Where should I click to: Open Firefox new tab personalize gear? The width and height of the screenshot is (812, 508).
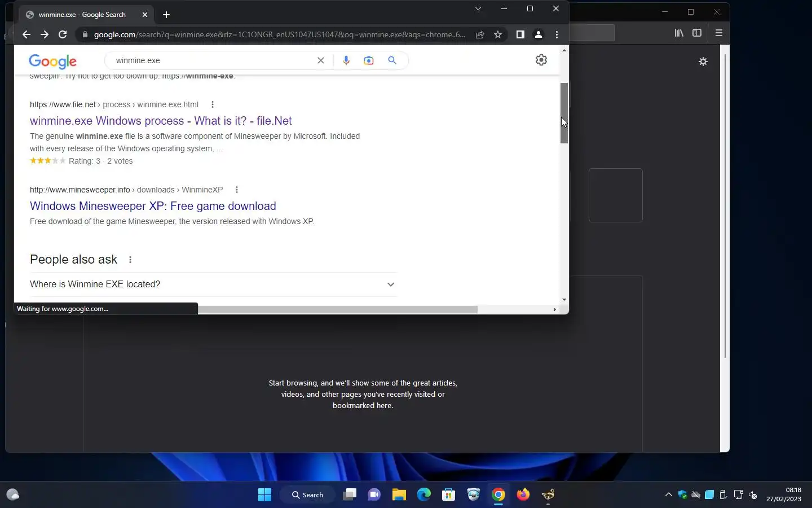[703, 62]
